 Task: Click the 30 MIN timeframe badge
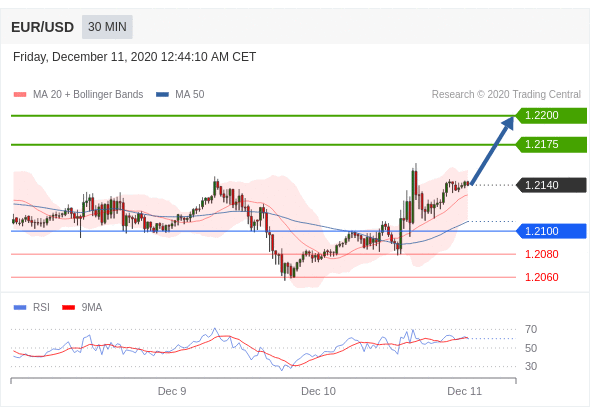click(x=107, y=27)
